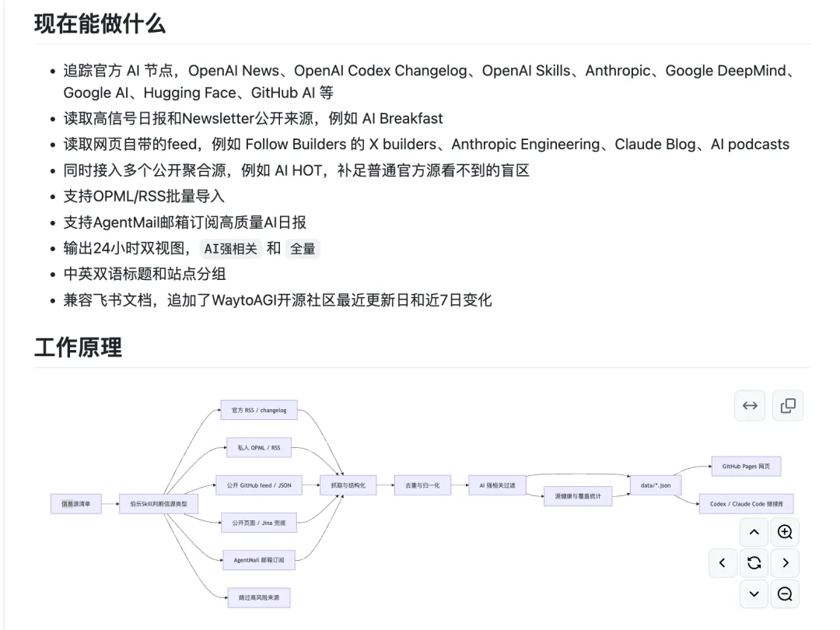
Task: Zoom in on the flowchart diagram
Action: (x=785, y=532)
